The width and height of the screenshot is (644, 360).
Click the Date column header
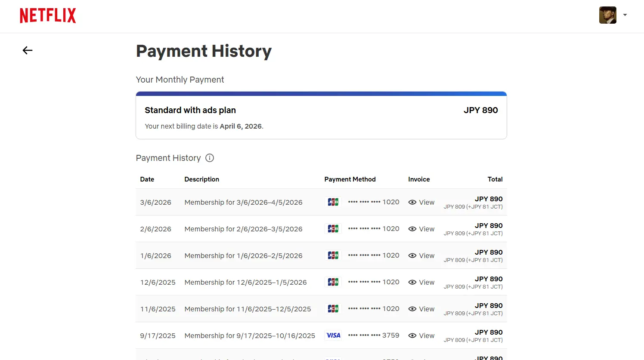(x=147, y=179)
